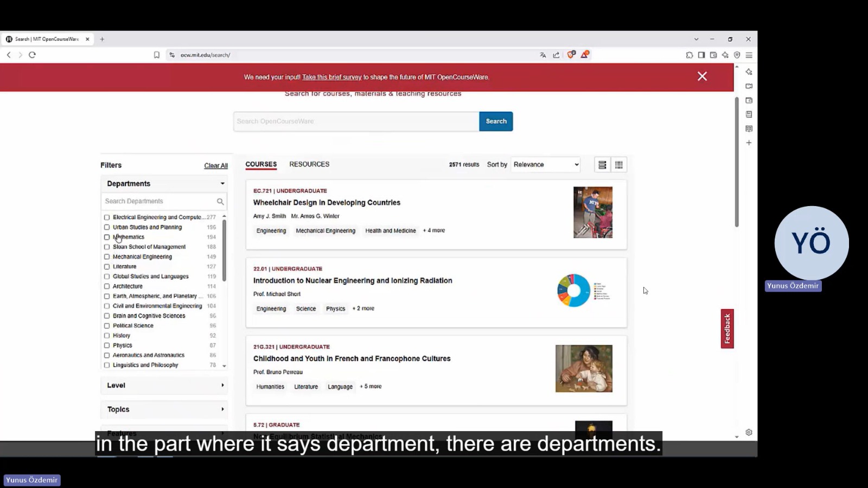Click the Search OpenCourseWare input field
This screenshot has width=868, height=488.
[x=356, y=121]
